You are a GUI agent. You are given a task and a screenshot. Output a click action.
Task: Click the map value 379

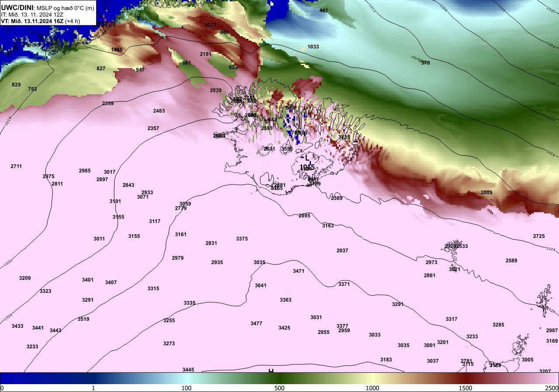[425, 63]
